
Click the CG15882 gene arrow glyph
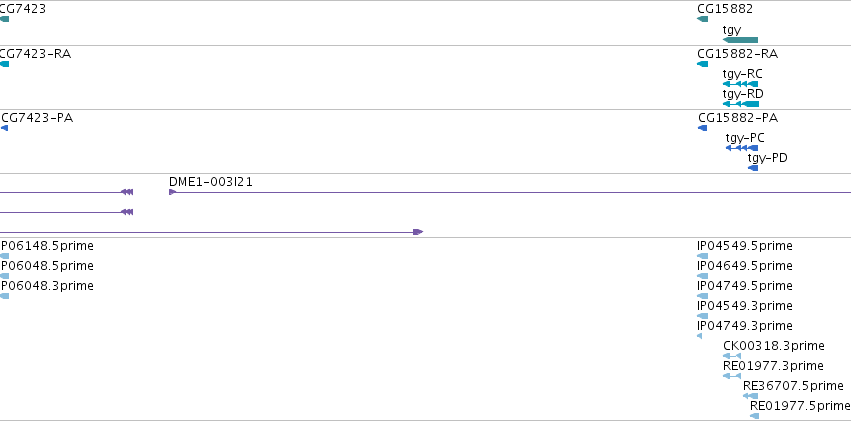point(702,19)
